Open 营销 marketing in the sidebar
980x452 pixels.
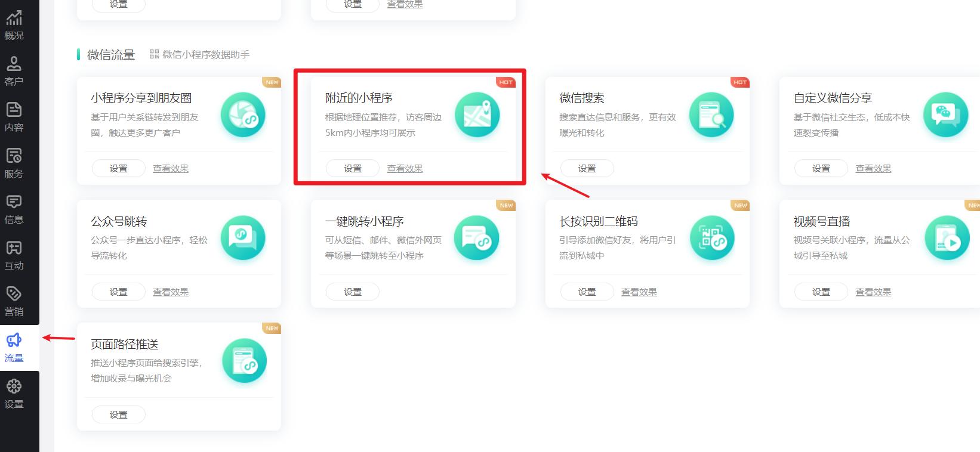pos(14,301)
